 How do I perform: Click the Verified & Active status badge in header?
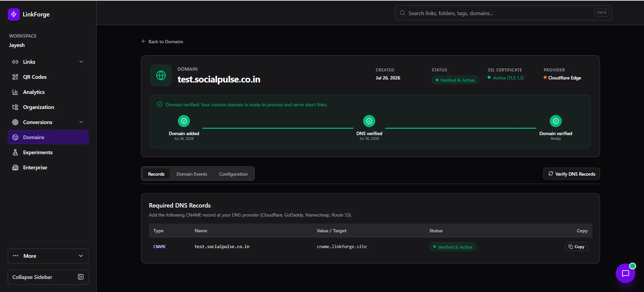click(455, 80)
